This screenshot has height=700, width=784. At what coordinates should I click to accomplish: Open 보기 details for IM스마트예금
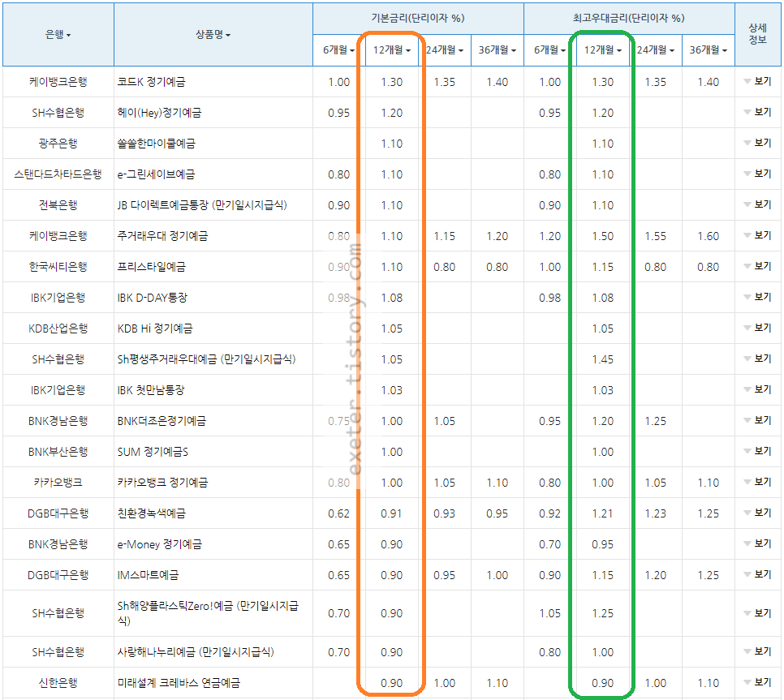[757, 574]
